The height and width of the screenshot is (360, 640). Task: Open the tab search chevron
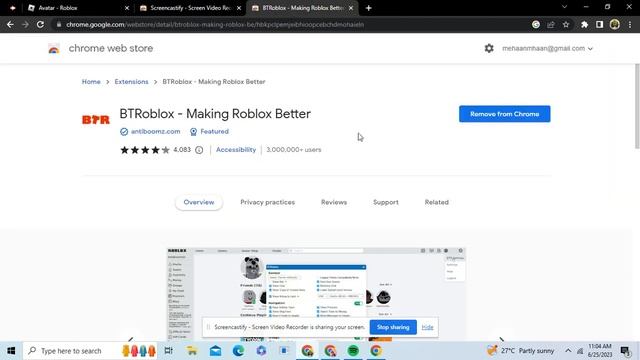coord(564,7)
